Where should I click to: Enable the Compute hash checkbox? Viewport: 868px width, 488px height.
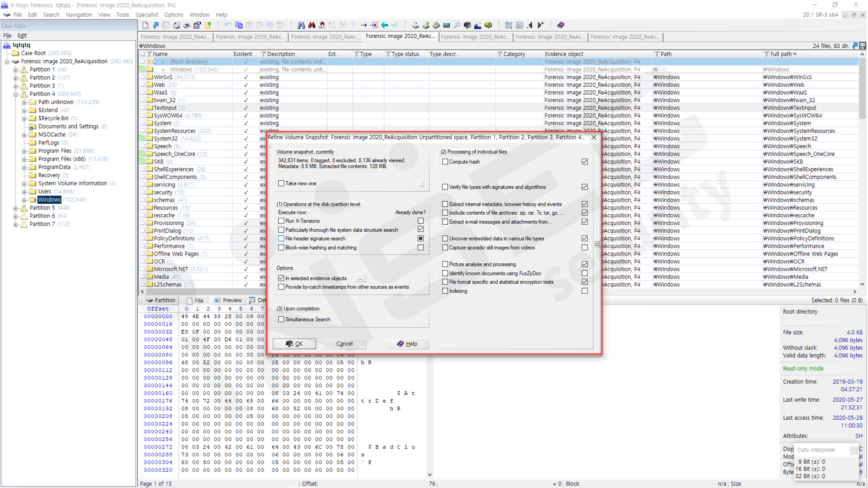tap(445, 162)
